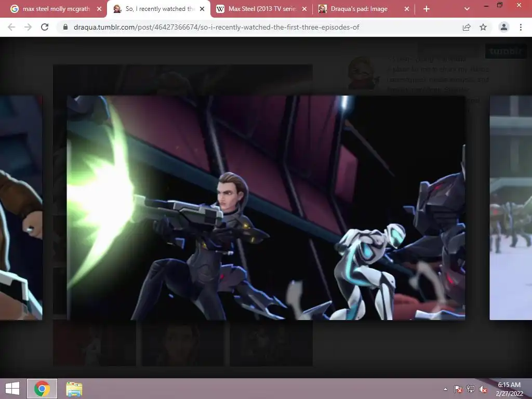This screenshot has height=399, width=532.
Task: Show next lightbox image on the right
Action: 511,208
